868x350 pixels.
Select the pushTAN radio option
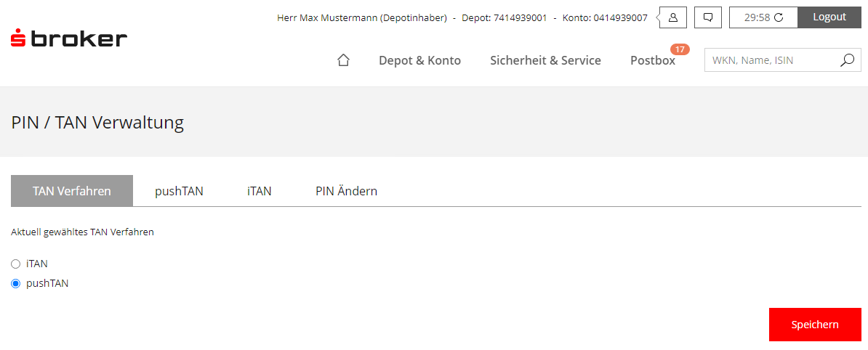pyautogui.click(x=15, y=284)
